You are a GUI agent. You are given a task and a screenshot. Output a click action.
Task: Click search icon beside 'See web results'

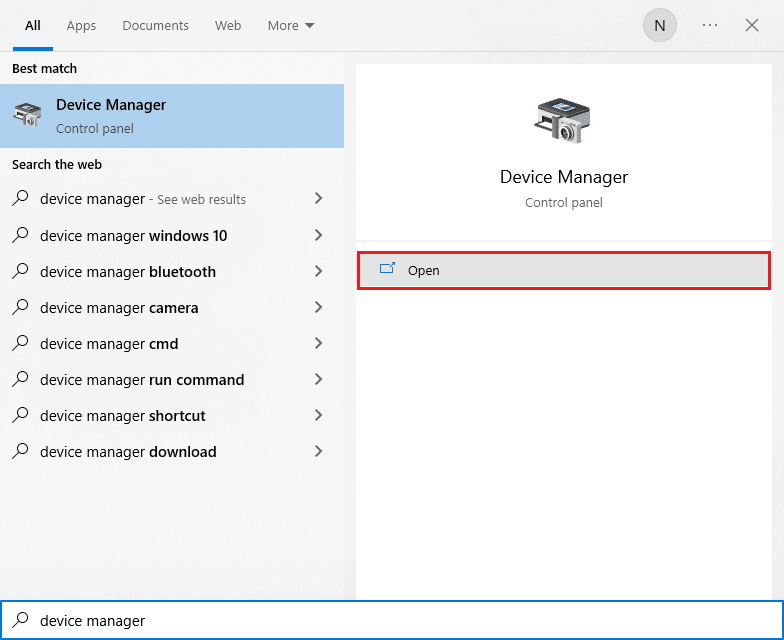click(20, 198)
